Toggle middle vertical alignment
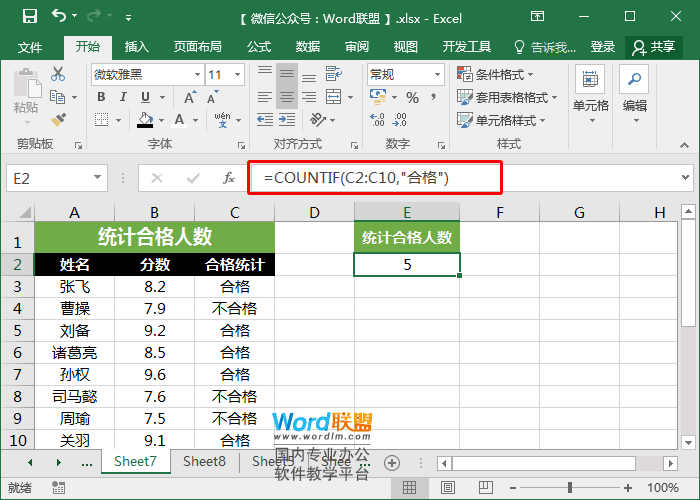 click(287, 74)
